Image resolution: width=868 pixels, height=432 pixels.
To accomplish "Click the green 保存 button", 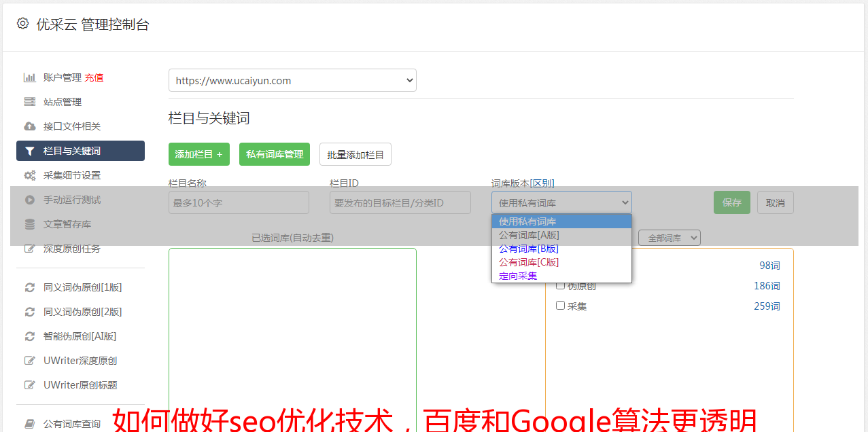I will click(732, 202).
